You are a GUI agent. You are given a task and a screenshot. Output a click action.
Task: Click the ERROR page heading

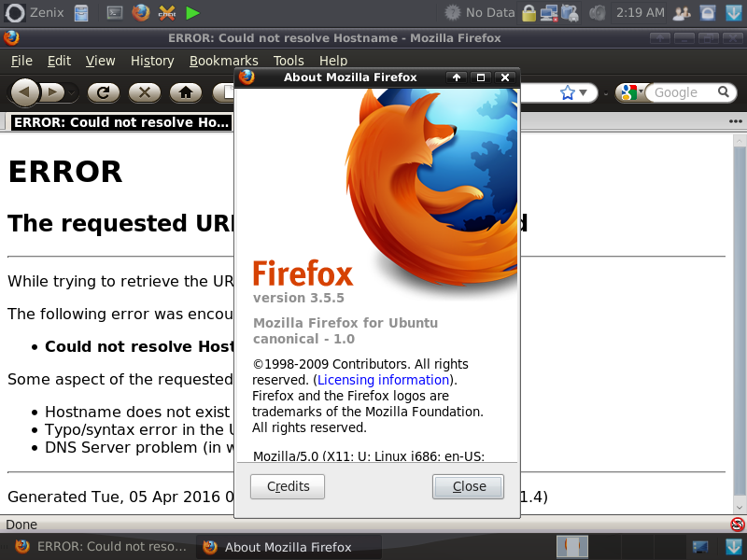click(x=65, y=172)
